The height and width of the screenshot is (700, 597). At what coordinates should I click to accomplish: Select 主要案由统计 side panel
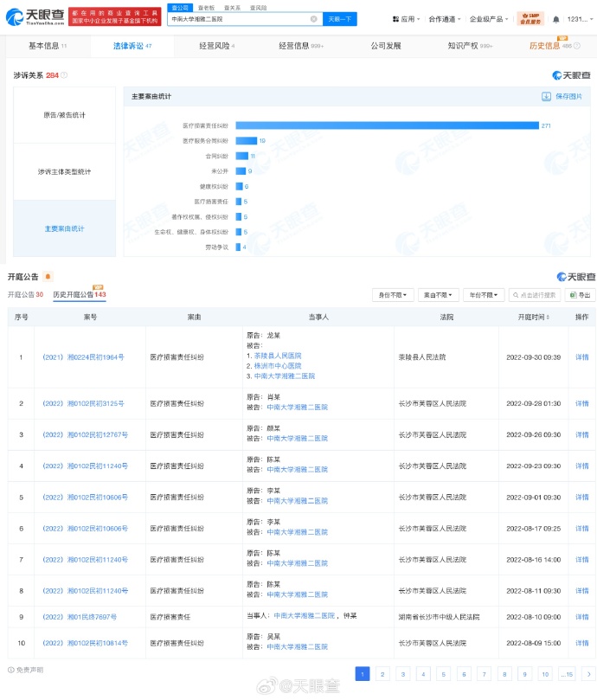pyautogui.click(x=64, y=228)
